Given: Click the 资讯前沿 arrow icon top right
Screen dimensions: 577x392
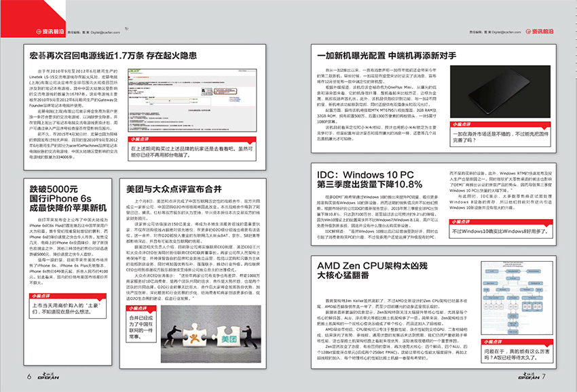Looking at the screenshot, I should (528, 32).
